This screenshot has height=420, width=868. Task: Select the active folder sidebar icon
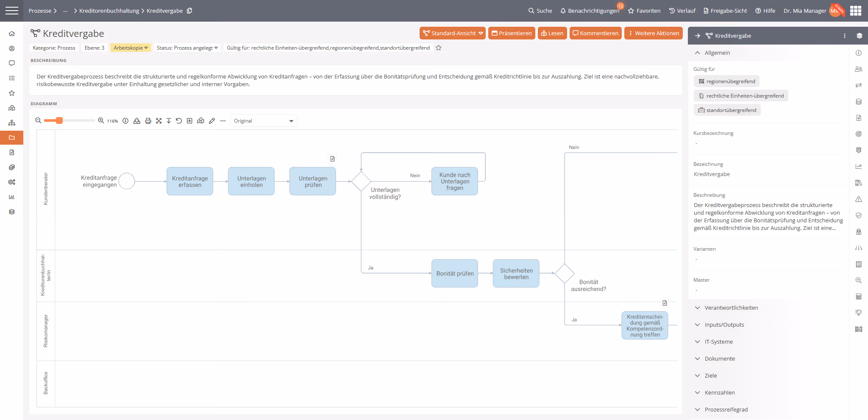(x=12, y=137)
